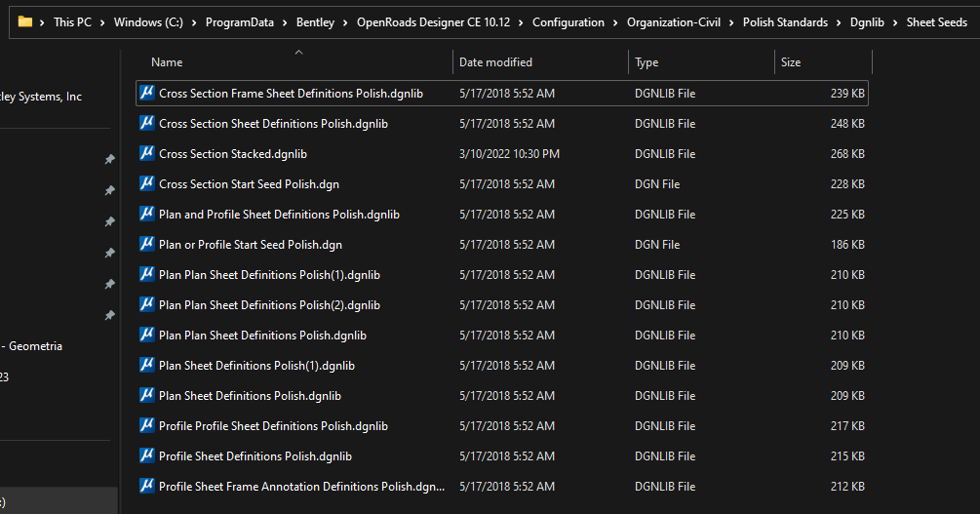Select Plan and Profile Sheet Definitions Polish.dgnlib name
This screenshot has height=514, width=980.
point(279,214)
